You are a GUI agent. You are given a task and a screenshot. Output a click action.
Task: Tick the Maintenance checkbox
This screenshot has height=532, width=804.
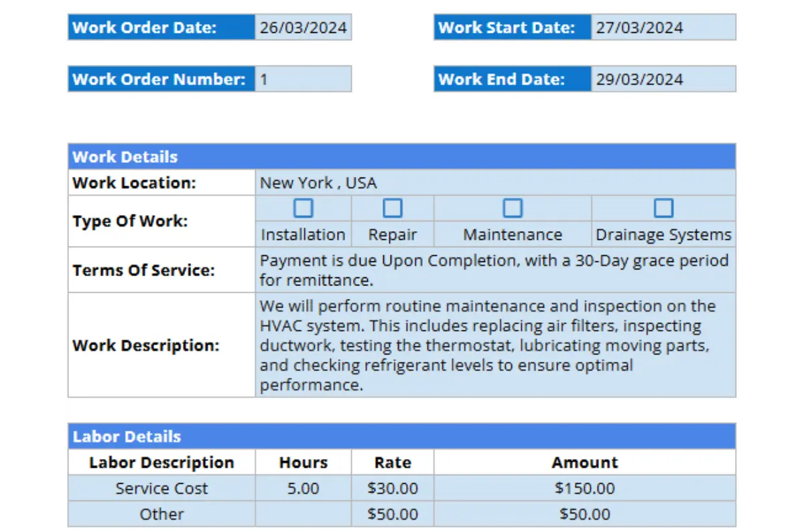coord(513,208)
